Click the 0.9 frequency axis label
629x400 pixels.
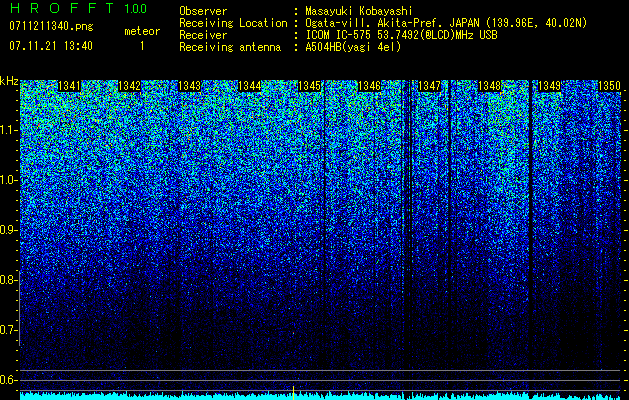tap(8, 230)
